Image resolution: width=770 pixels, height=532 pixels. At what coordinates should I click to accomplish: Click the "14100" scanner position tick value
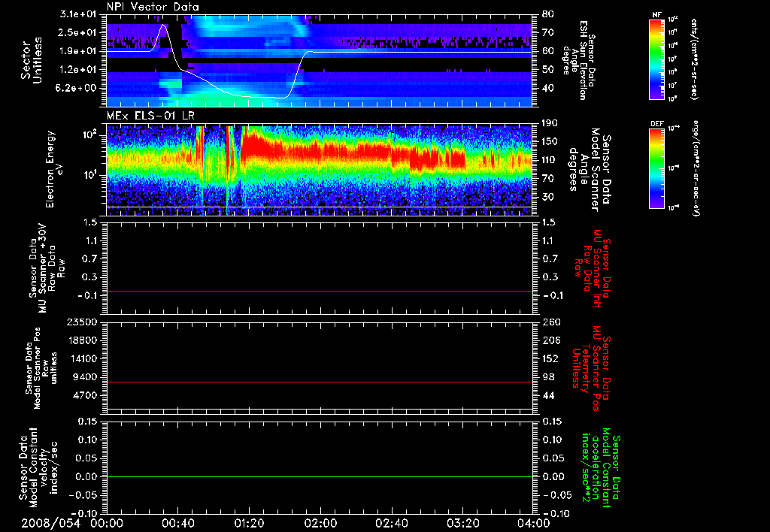coord(82,358)
